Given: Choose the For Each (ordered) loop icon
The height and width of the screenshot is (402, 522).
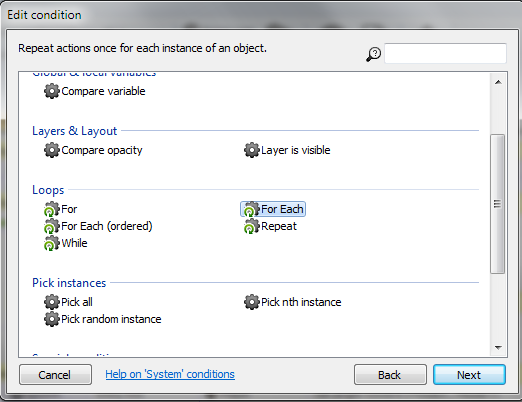Looking at the screenshot, I should 52,226.
